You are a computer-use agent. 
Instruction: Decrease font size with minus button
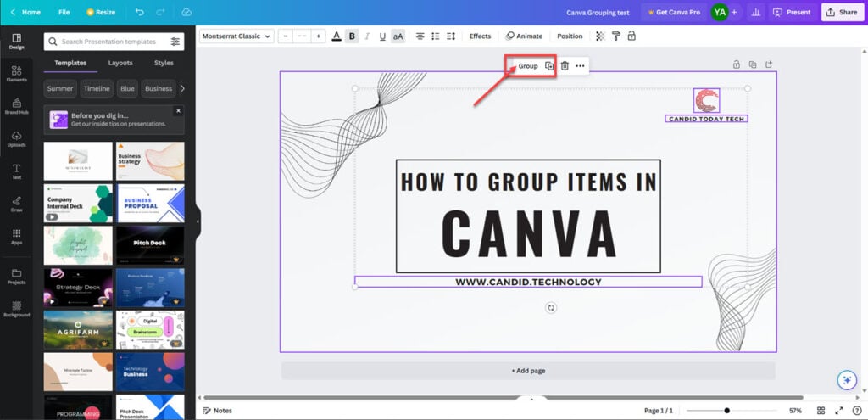pos(286,36)
